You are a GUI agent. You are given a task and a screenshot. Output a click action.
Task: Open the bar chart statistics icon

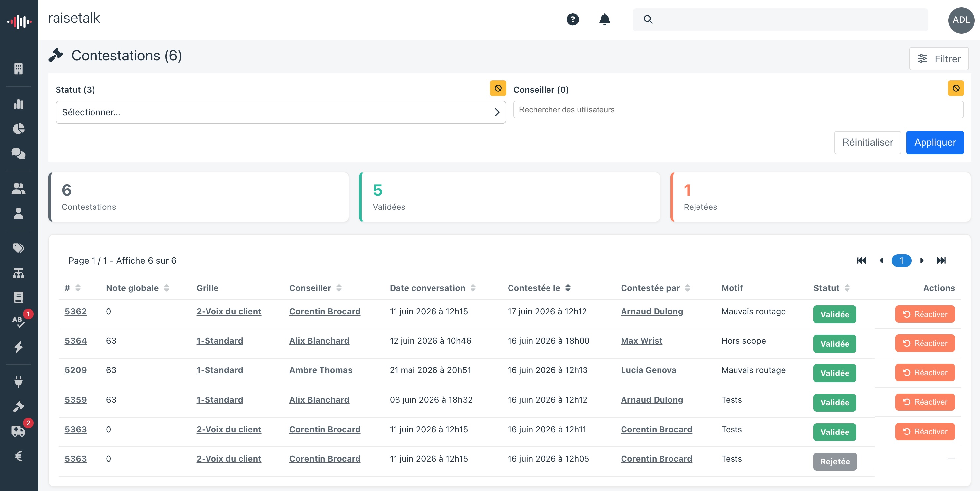coord(18,104)
